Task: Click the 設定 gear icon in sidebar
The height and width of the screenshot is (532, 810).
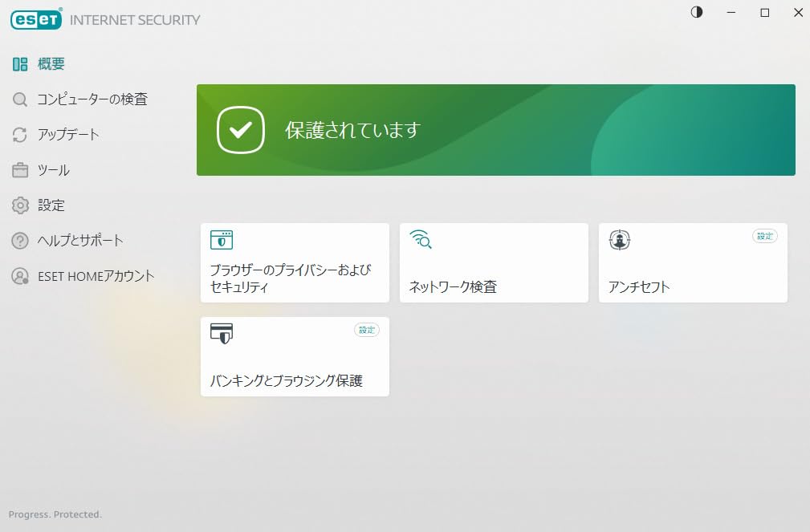Action: (20, 205)
